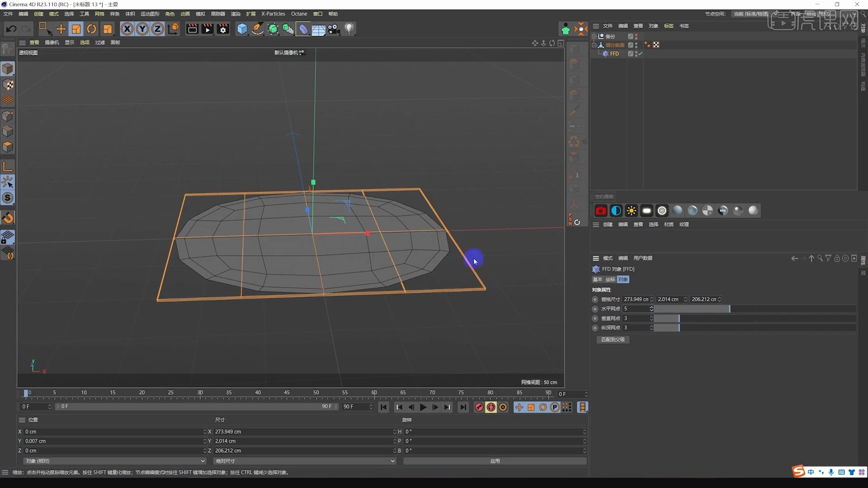Image resolution: width=868 pixels, height=488 pixels.
Task: Select the Pen spline tool icon
Action: tap(258, 28)
